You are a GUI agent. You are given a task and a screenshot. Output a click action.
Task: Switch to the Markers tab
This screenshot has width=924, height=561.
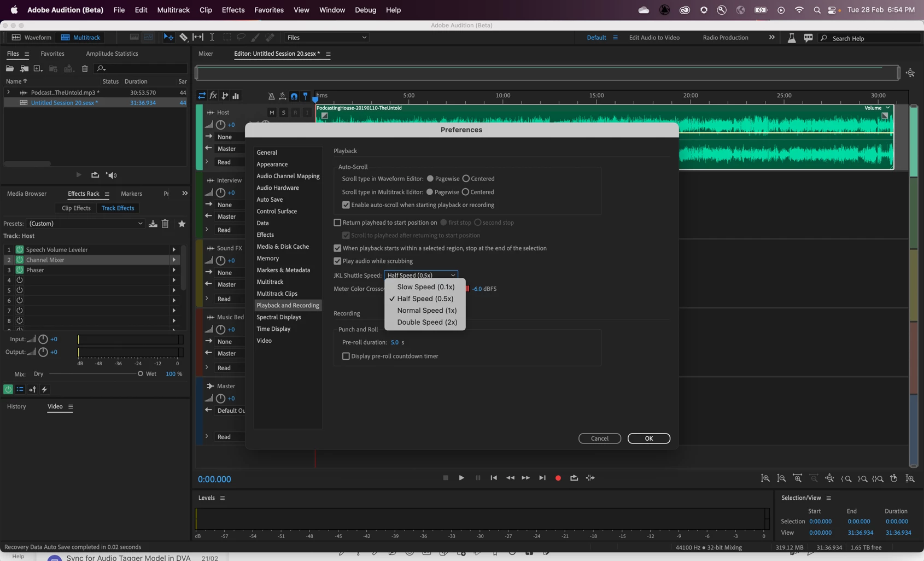tap(131, 194)
